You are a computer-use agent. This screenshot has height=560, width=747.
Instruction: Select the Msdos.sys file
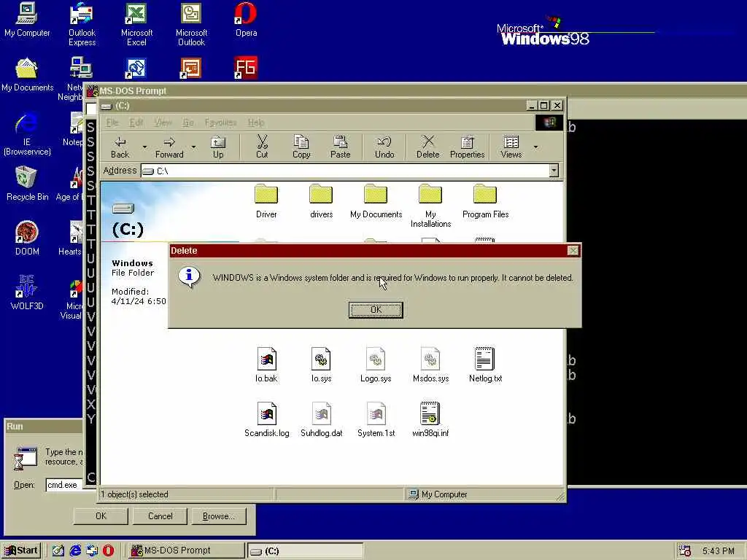[x=430, y=365]
